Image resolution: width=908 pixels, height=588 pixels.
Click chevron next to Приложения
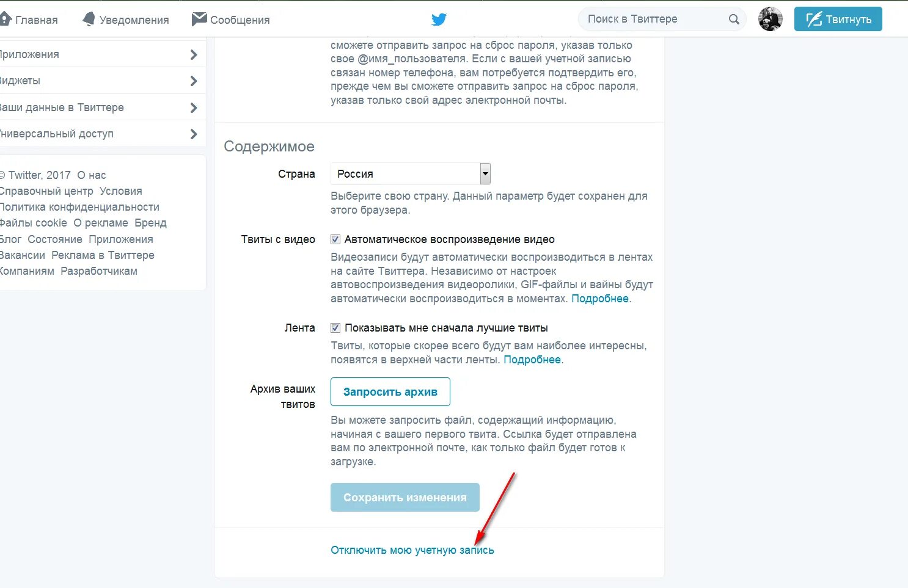(194, 54)
